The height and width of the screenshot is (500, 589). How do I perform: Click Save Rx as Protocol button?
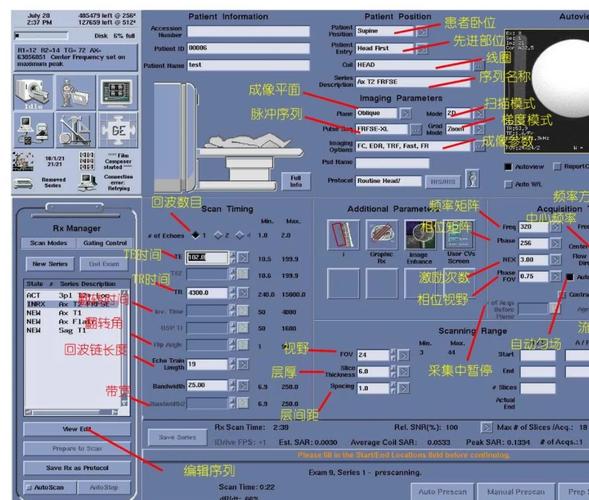pyautogui.click(x=77, y=468)
